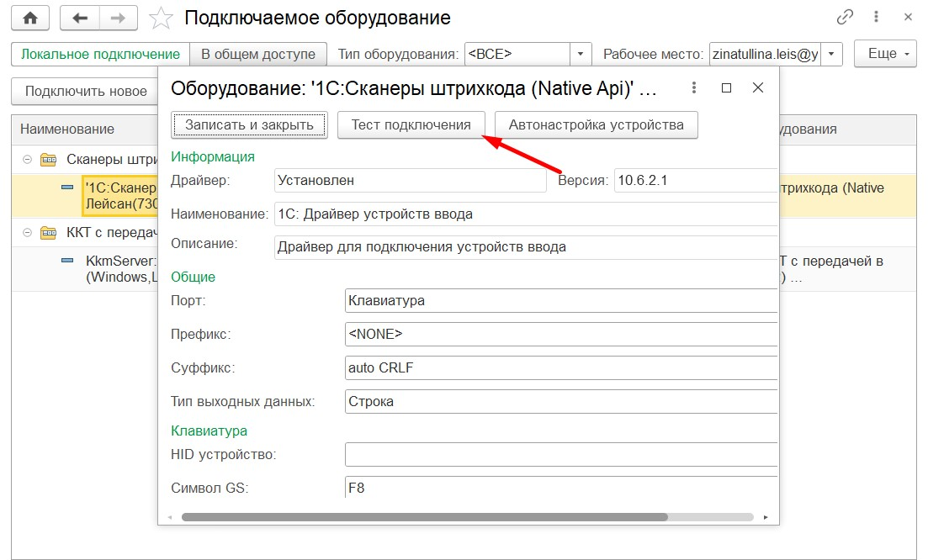Click the scrollbar left arrow
The image size is (928, 560).
click(170, 517)
